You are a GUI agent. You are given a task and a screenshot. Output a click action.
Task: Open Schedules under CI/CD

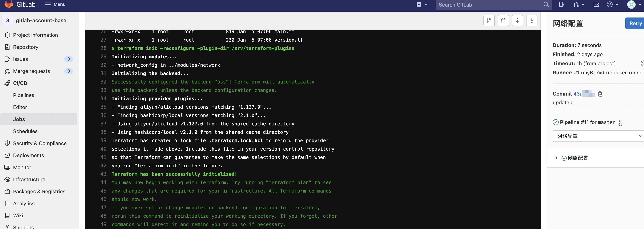coord(25,131)
